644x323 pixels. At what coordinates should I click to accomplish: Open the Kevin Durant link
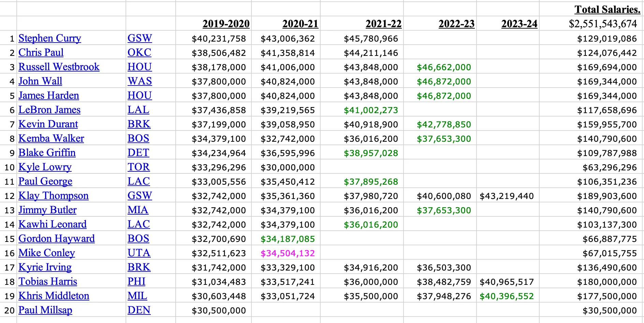tap(48, 124)
